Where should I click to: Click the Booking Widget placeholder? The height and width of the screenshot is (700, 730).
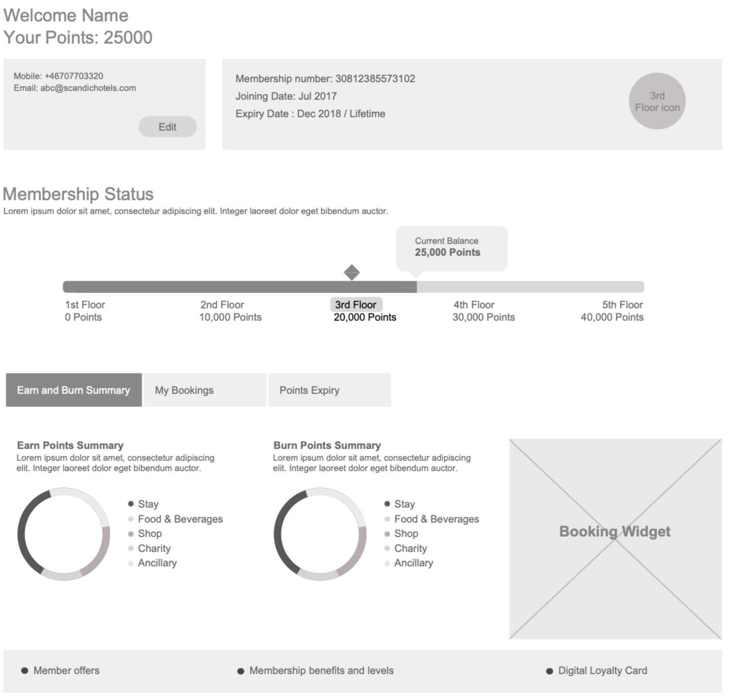pyautogui.click(x=615, y=539)
